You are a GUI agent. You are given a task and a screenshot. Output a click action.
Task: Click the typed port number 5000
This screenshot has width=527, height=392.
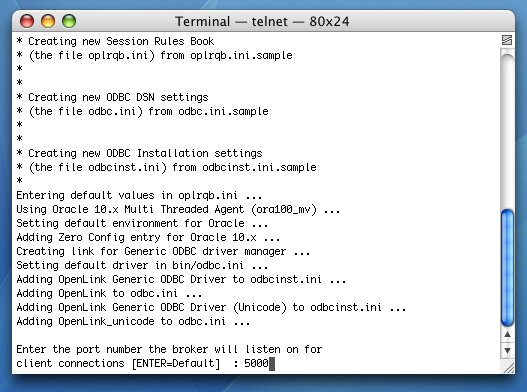256,363
